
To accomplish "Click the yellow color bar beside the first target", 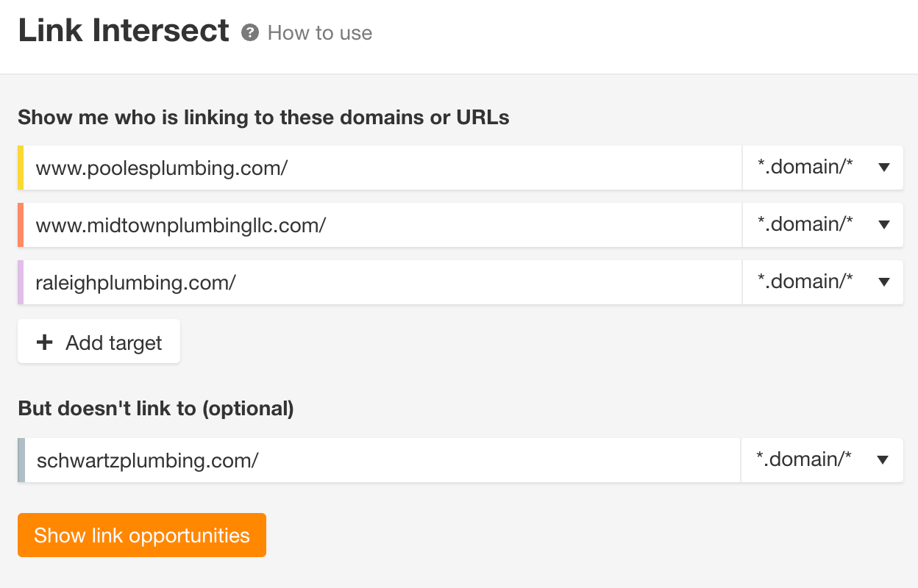I will tap(22, 168).
